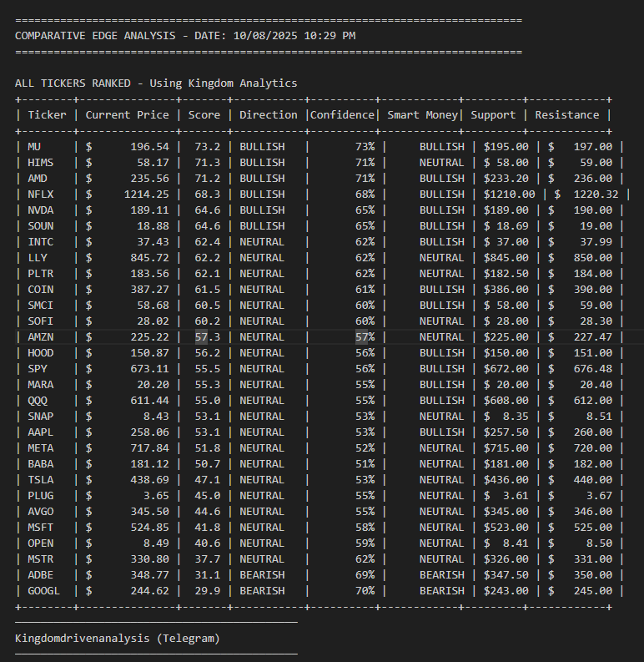Image resolution: width=644 pixels, height=662 pixels.
Task: Select the SMCI ticker text
Action: 41,306
